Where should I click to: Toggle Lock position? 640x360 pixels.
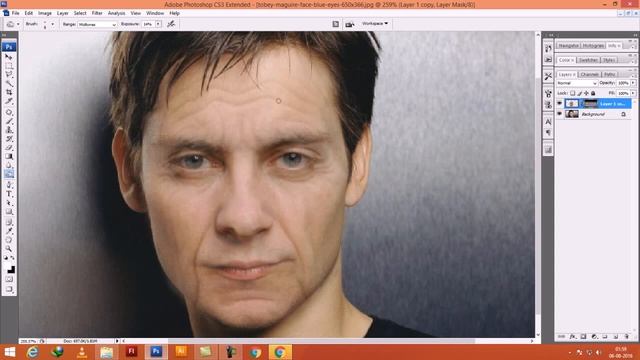pyautogui.click(x=586, y=93)
